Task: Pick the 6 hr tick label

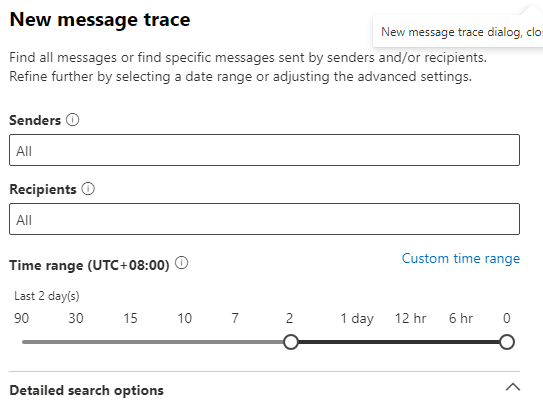Action: click(461, 318)
